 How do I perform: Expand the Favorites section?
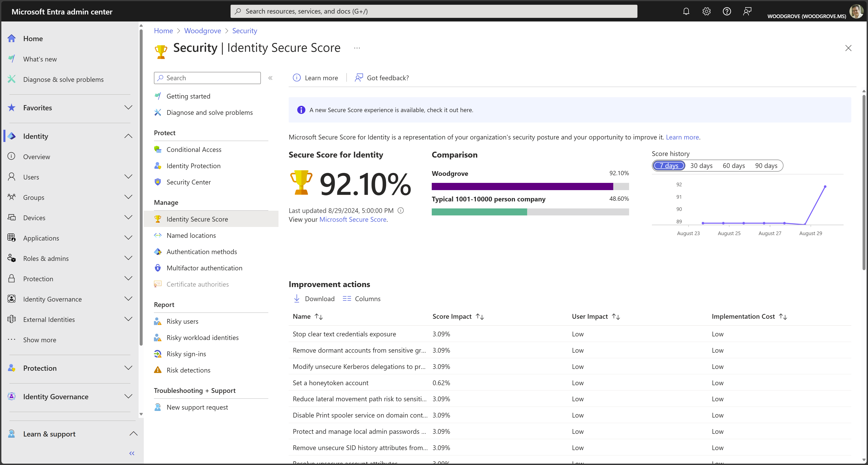pyautogui.click(x=128, y=107)
